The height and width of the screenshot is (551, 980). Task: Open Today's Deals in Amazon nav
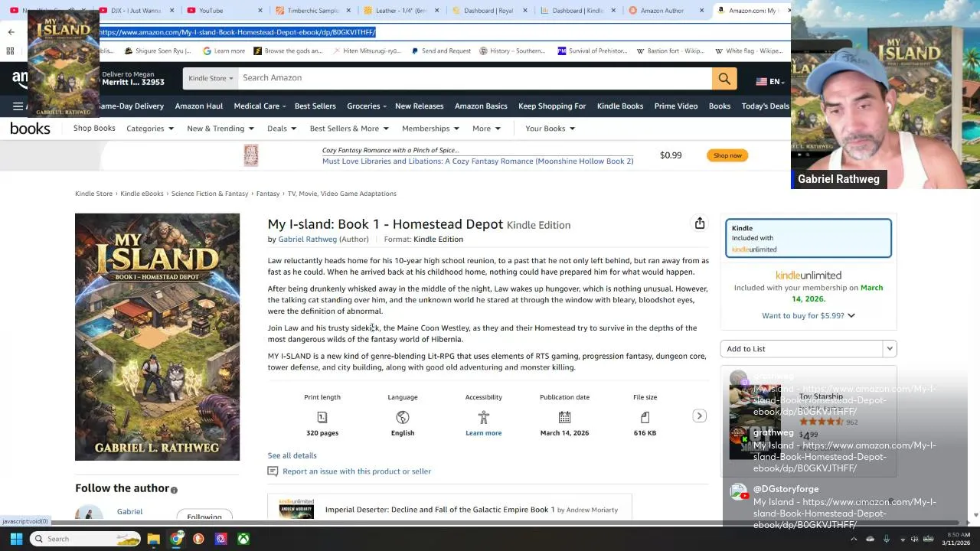(x=765, y=106)
